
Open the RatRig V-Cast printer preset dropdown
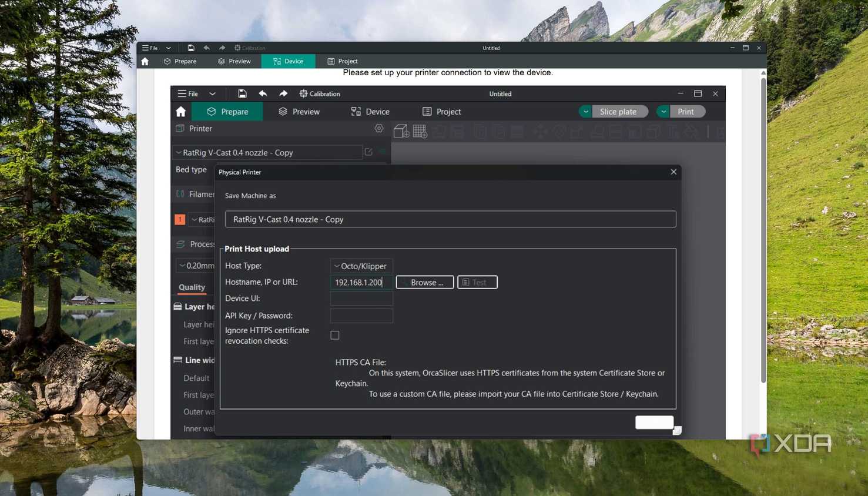pyautogui.click(x=267, y=152)
